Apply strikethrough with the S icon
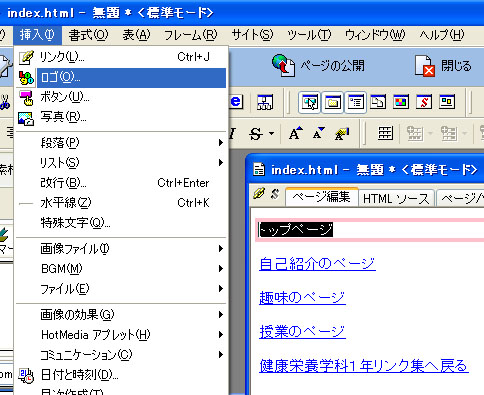 (x=256, y=134)
